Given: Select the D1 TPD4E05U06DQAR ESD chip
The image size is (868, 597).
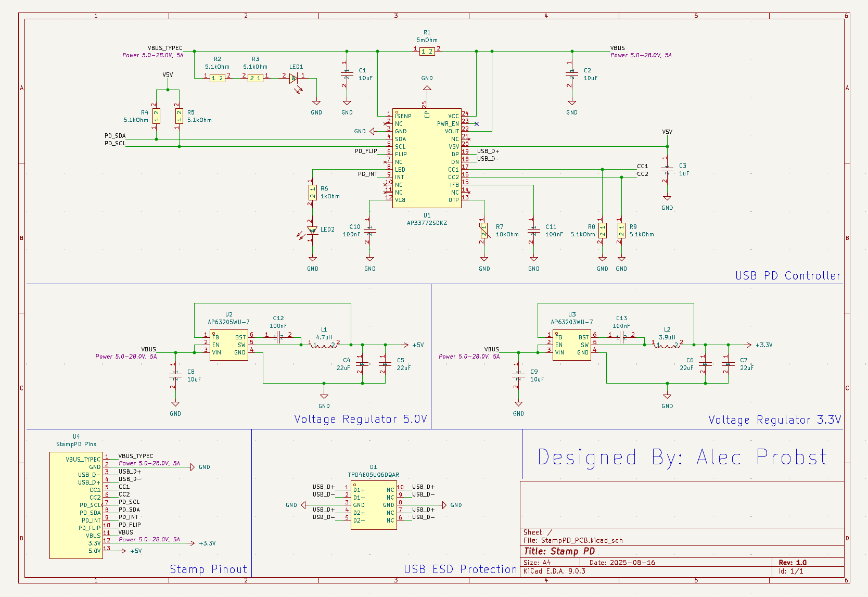Looking at the screenshot, I should (374, 505).
